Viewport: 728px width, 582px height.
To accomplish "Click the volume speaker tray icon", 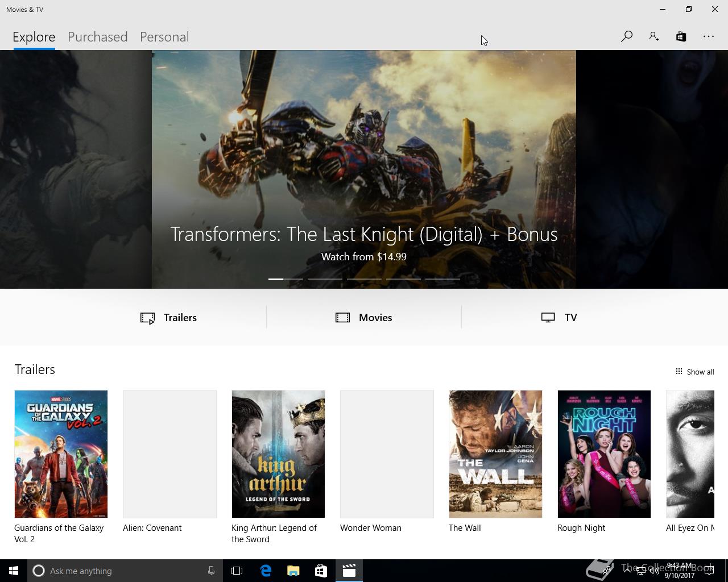I will click(655, 571).
